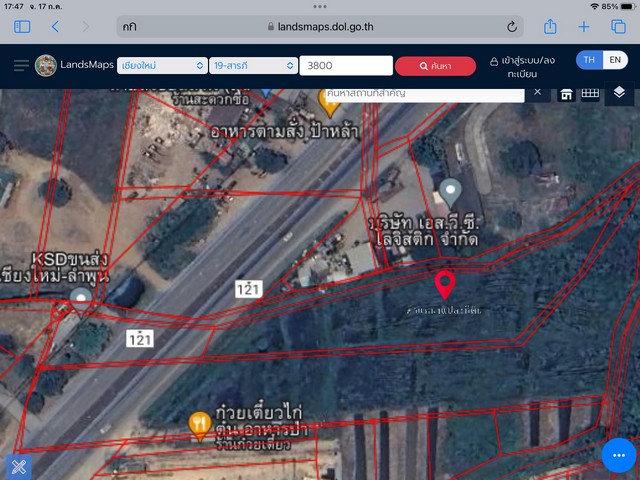Expand the province dropdown เชียงใหม่
The image size is (640, 480).
(x=160, y=66)
